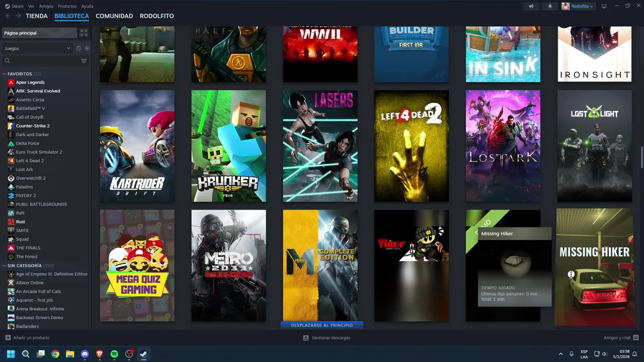Open collections grid view icon
The height and width of the screenshot is (362, 644).
(x=84, y=33)
